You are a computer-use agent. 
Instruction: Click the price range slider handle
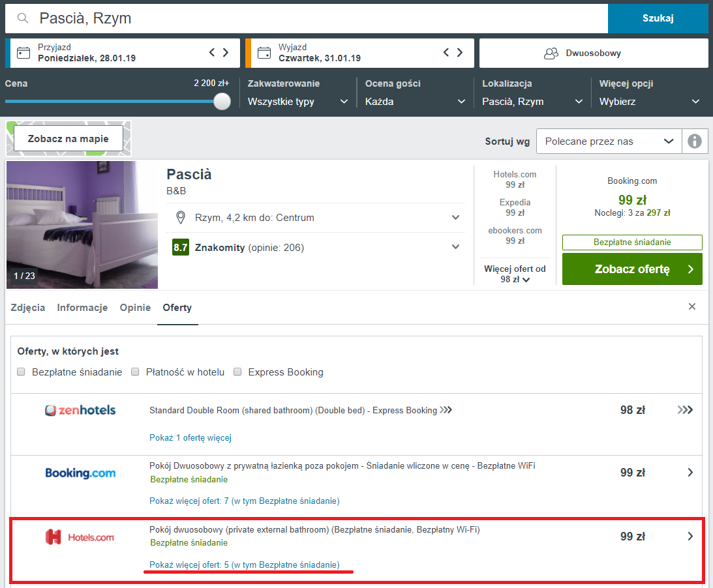222,101
